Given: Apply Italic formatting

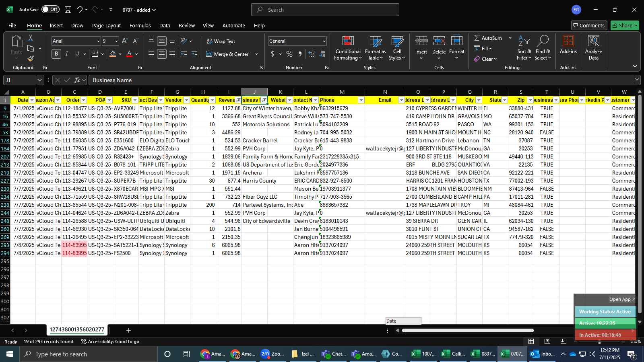Looking at the screenshot, I should [x=67, y=54].
